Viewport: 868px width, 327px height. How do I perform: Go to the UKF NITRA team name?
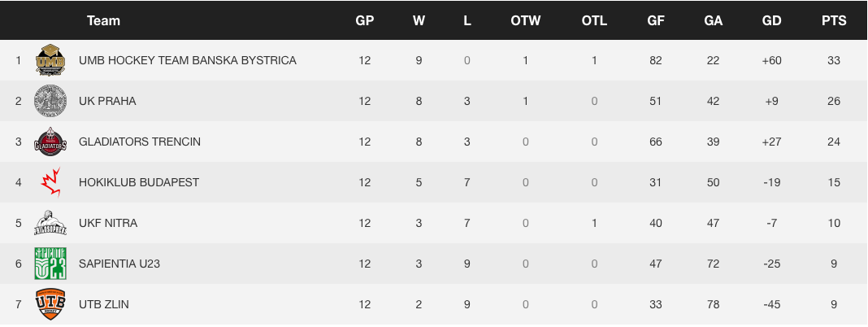(109, 223)
